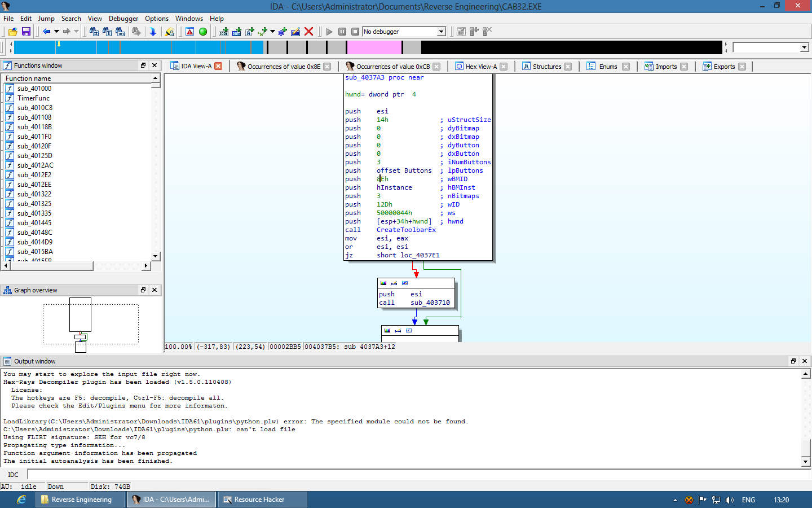
Task: Click the grayed breakpoint removal icon
Action: point(487,32)
